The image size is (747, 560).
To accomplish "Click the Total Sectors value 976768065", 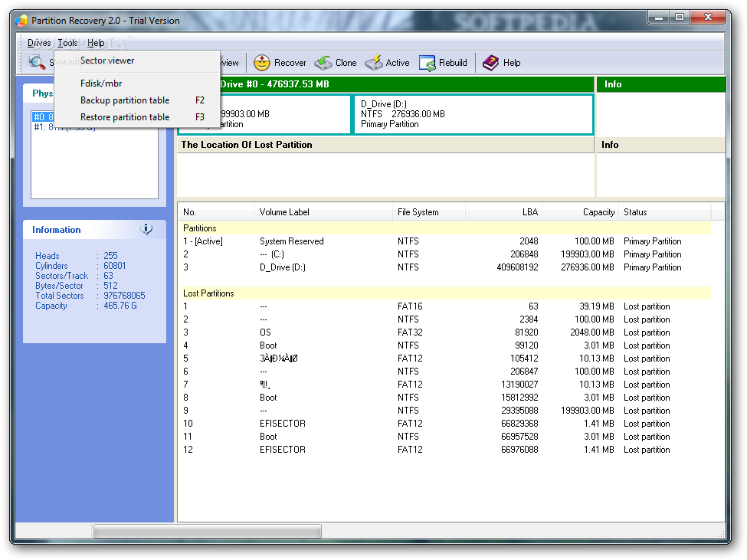I will tap(124, 296).
